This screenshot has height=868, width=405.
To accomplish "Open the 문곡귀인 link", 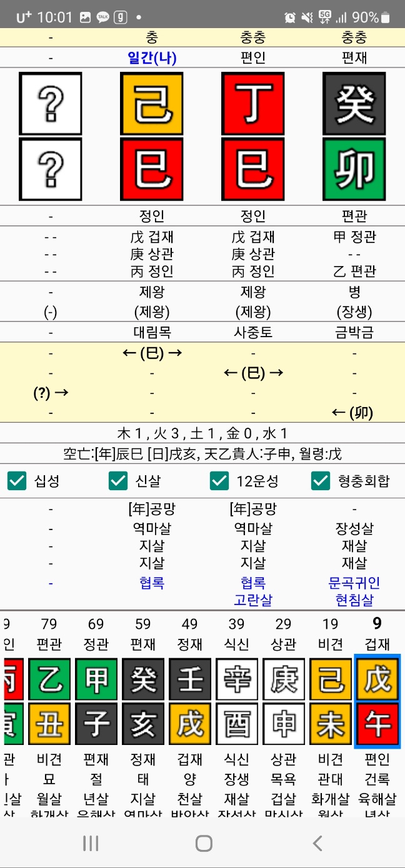I will [x=354, y=583].
